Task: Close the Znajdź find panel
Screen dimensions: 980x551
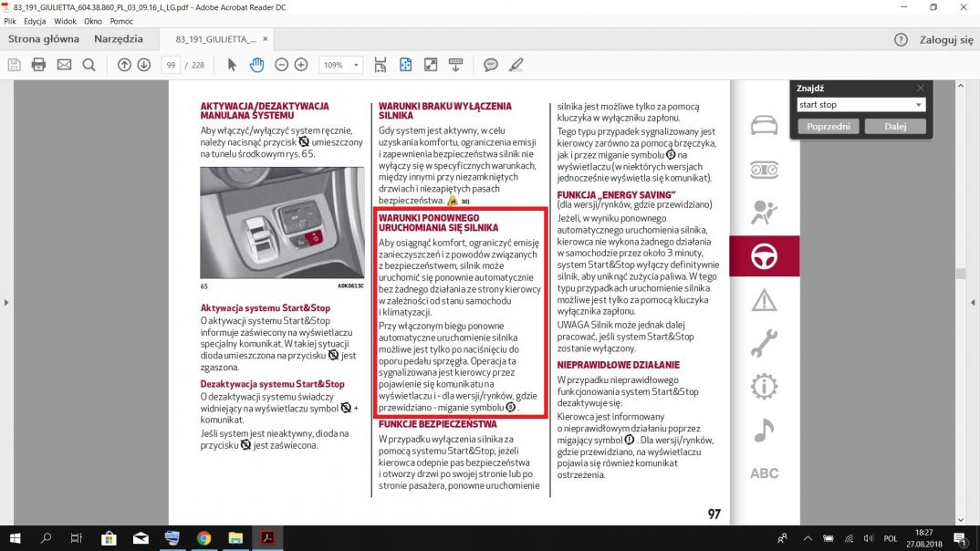Action: [x=920, y=88]
